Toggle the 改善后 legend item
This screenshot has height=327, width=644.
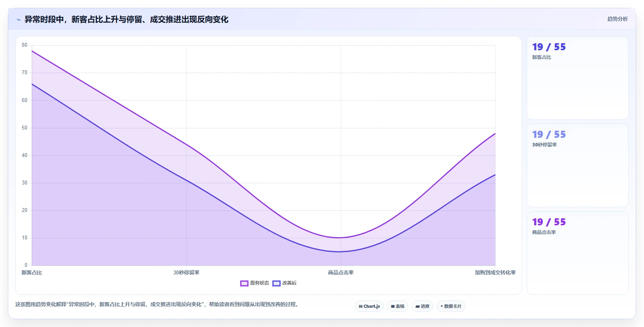[x=284, y=283]
